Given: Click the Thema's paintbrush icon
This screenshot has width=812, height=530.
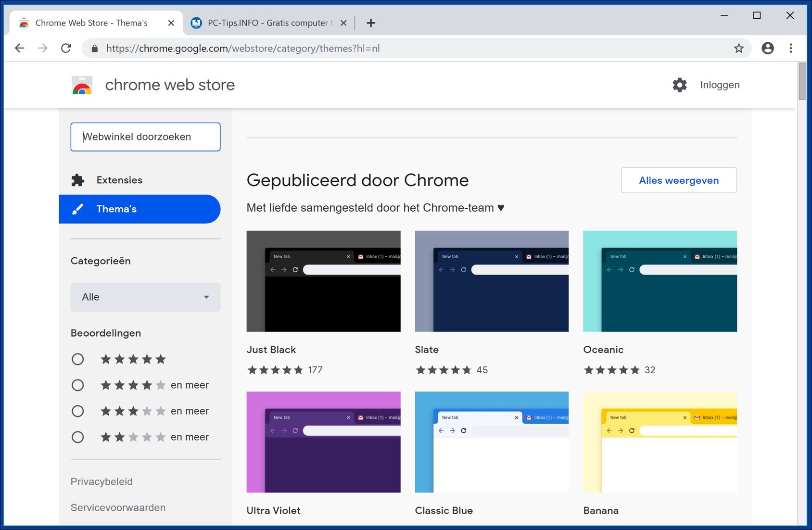Looking at the screenshot, I should 77,209.
